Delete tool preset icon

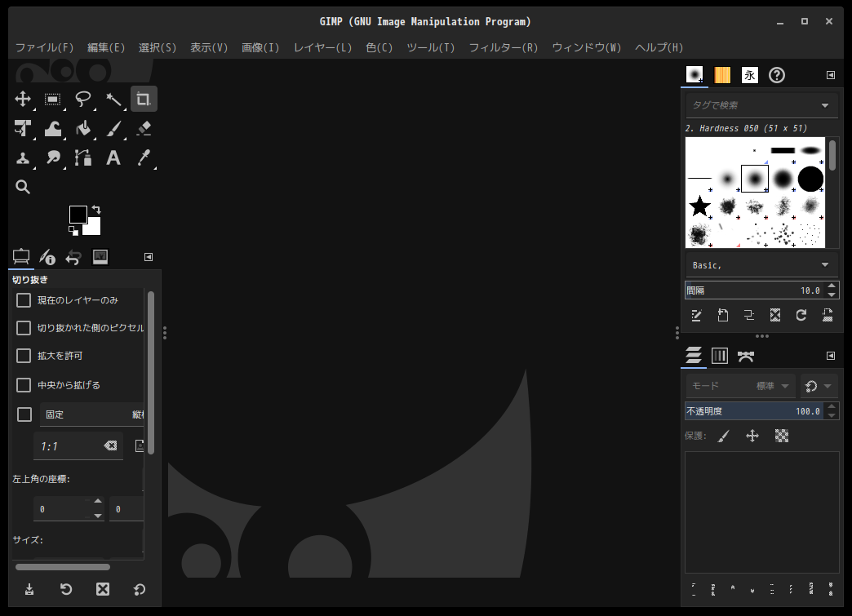[x=103, y=589]
